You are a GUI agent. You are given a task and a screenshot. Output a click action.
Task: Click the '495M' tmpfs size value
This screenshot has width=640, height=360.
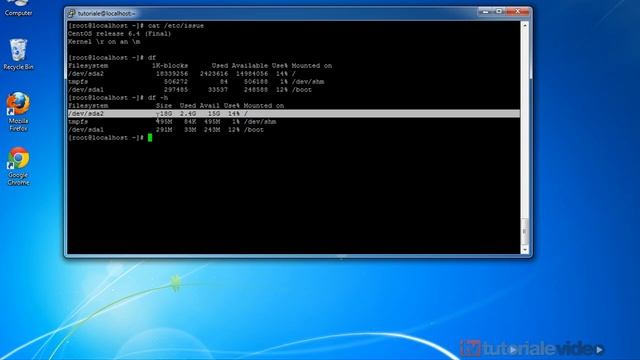coord(164,122)
